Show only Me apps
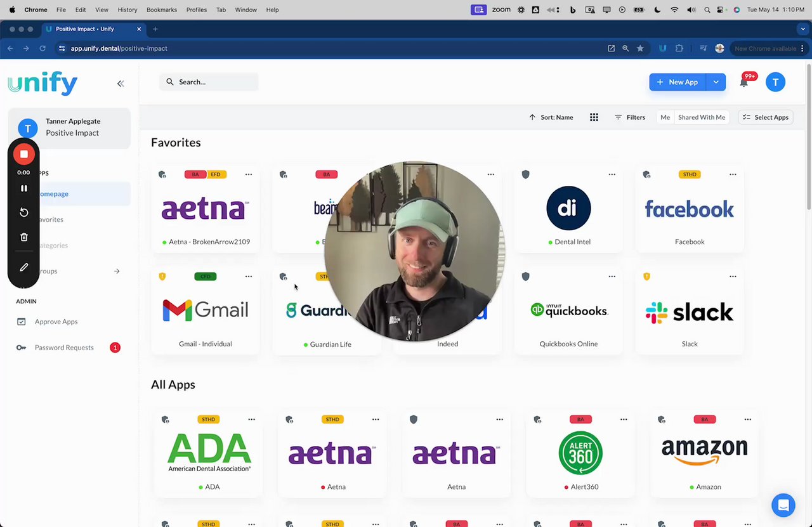 (x=665, y=117)
